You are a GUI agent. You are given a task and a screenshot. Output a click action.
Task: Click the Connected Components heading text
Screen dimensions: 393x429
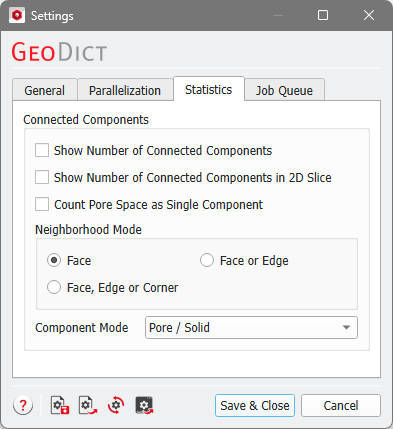point(86,120)
